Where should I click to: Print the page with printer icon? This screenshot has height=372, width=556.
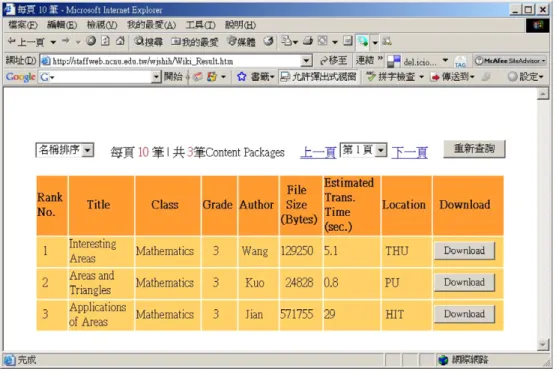pos(307,41)
